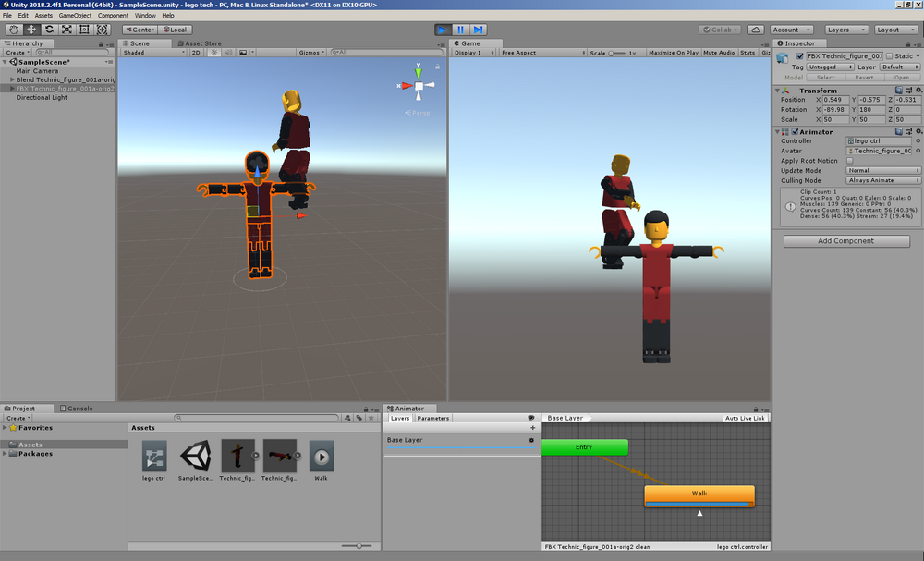Toggle Animator component enabled checkbox

coord(795,132)
